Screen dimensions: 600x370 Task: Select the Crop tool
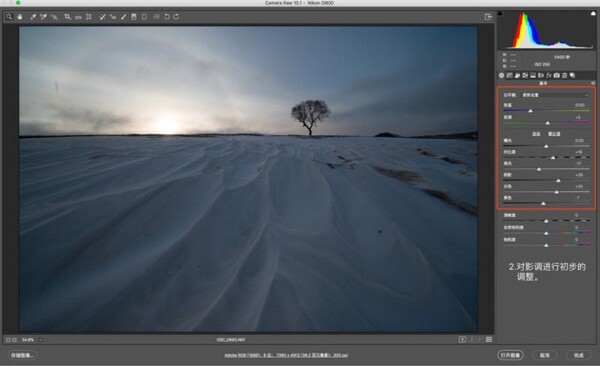[67, 16]
